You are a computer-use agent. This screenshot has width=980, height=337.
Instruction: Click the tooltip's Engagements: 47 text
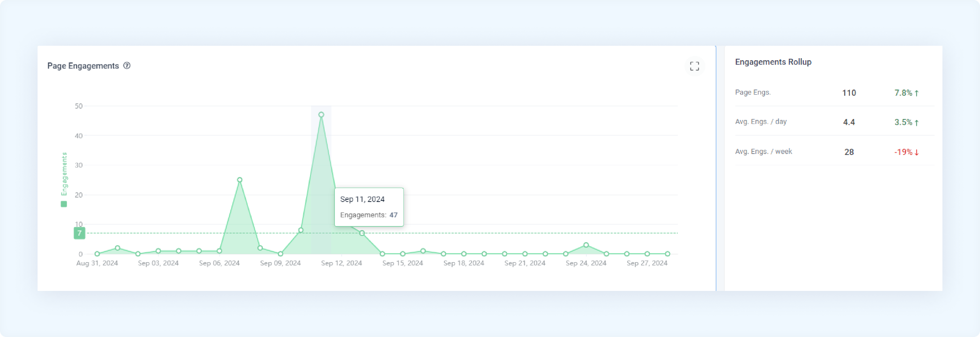click(368, 215)
